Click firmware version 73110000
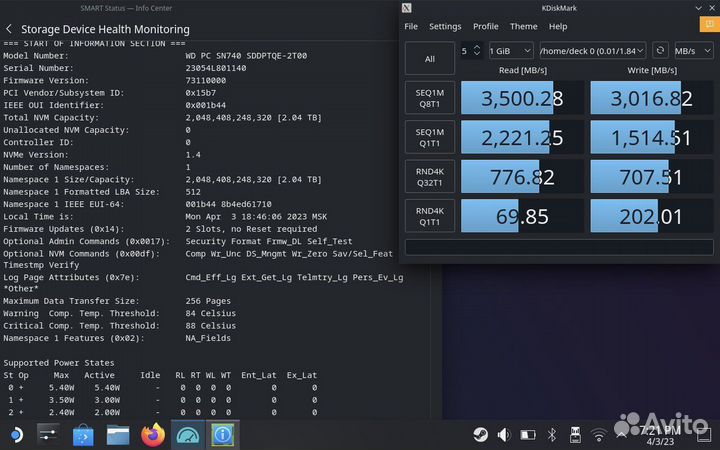Screen dimensions: 720x450 coord(206,80)
